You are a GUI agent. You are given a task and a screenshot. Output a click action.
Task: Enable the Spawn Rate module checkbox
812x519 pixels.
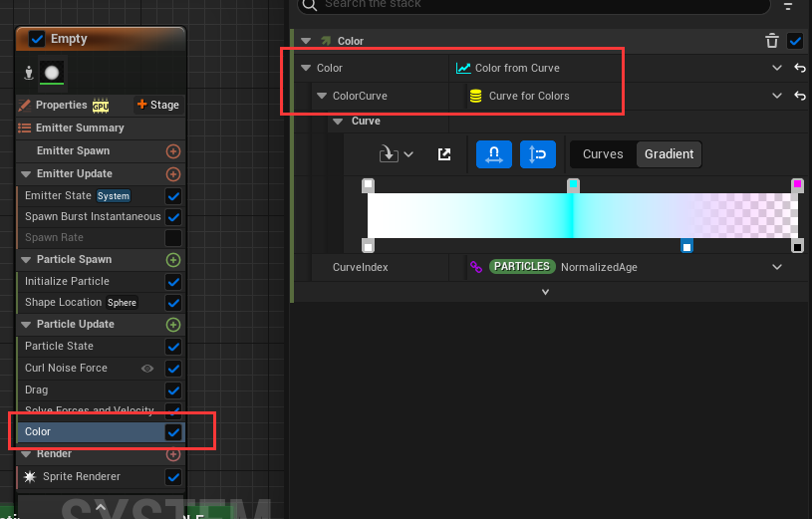tap(173, 238)
